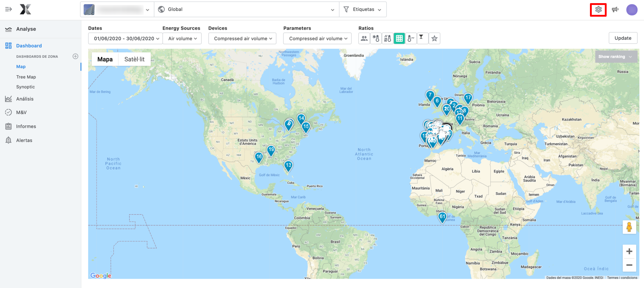Select the cooling degree thermometer ratio
The width and height of the screenshot is (644, 288).
coord(376,39)
